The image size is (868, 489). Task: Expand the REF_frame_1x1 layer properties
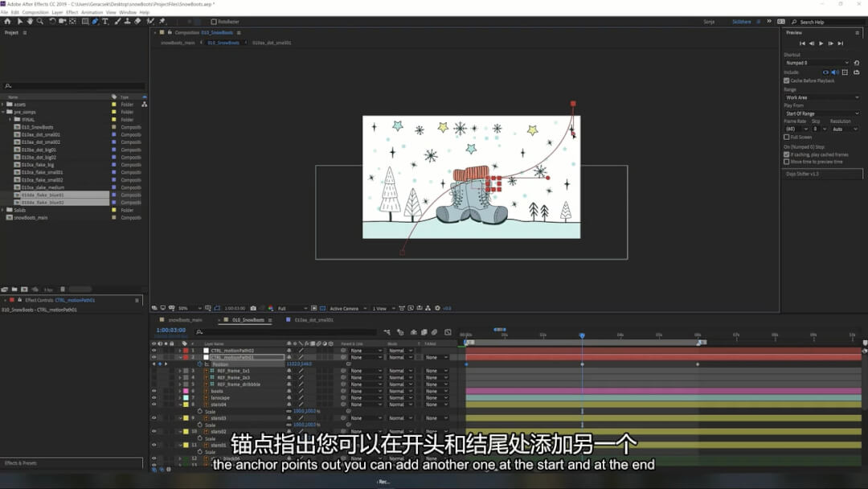(x=180, y=371)
